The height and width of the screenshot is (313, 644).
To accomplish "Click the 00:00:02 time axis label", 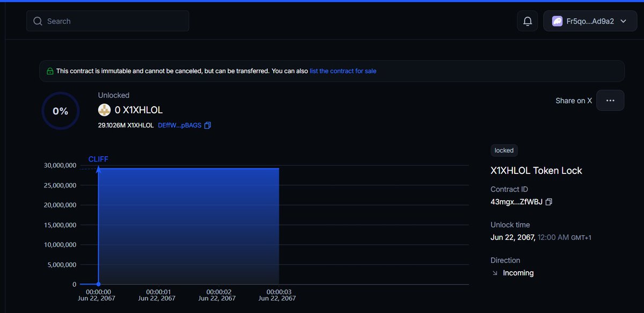I will point(218,292).
